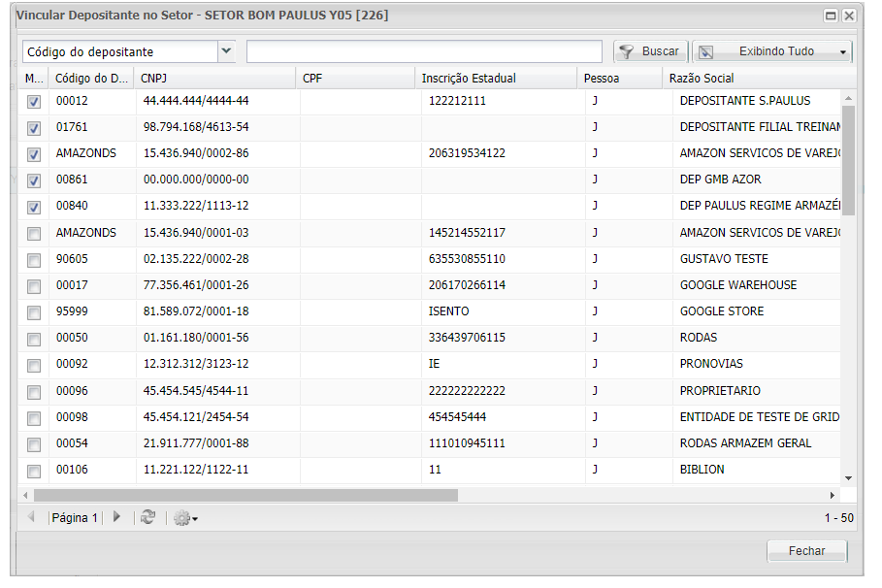This screenshot has width=882, height=588.
Task: Click the scroll right arrow
Action: click(833, 495)
